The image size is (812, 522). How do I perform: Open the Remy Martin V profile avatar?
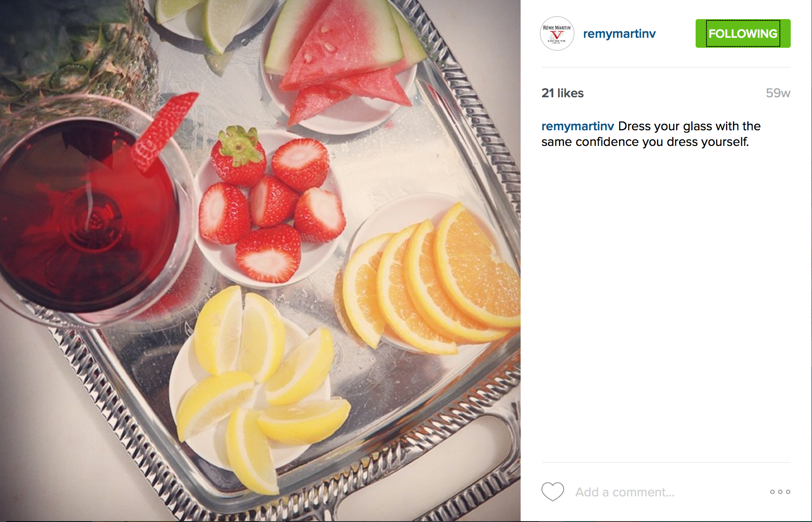point(557,33)
